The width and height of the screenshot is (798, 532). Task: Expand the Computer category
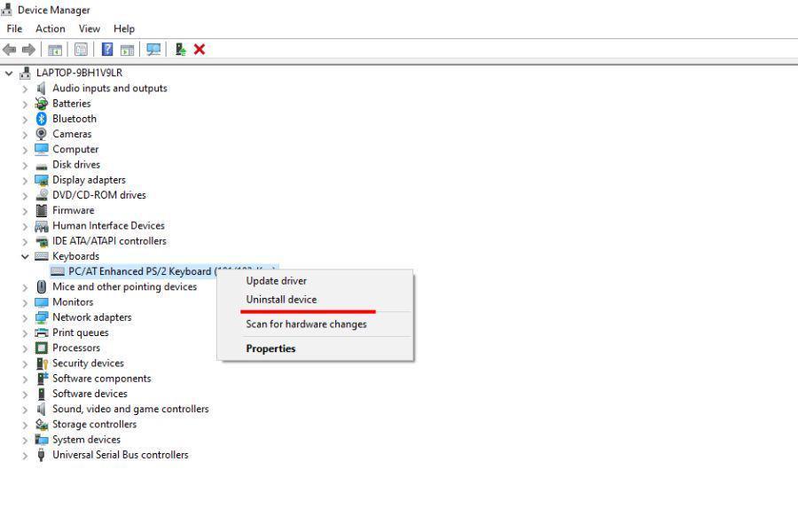(25, 150)
